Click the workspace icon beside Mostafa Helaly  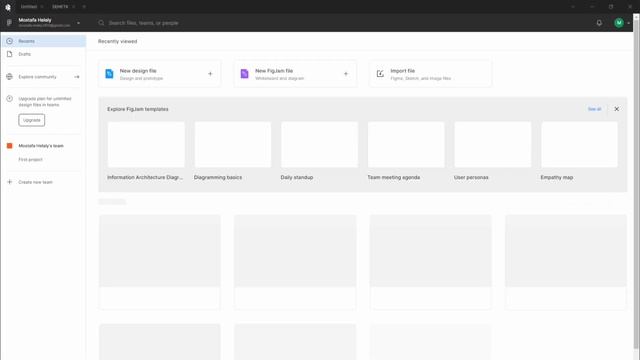click(9, 23)
